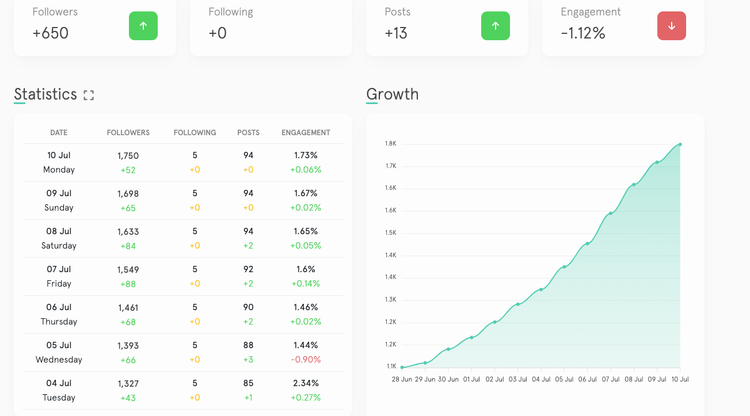Click the red down arrow on Engagement card
Viewport: 750px width, 416px height.
672,26
